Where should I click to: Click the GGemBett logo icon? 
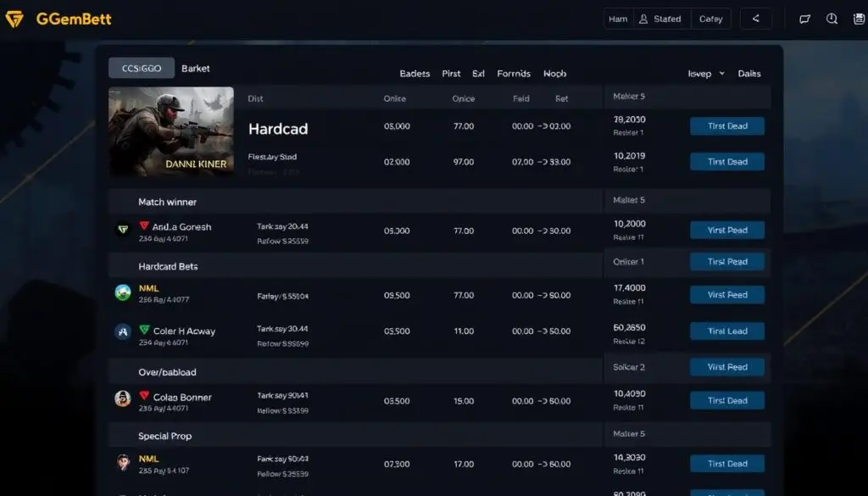click(x=14, y=17)
